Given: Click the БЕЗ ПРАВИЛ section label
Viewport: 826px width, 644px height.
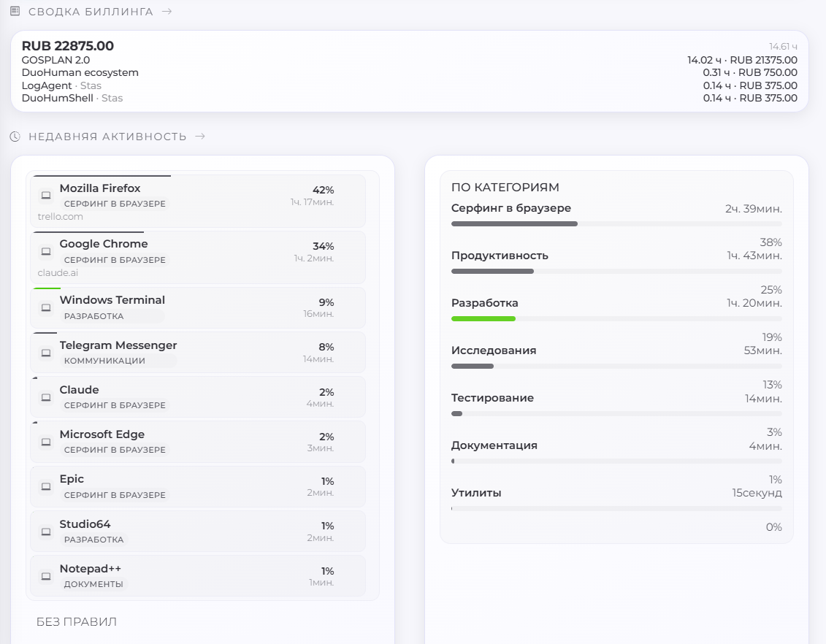Looking at the screenshot, I should [77, 622].
